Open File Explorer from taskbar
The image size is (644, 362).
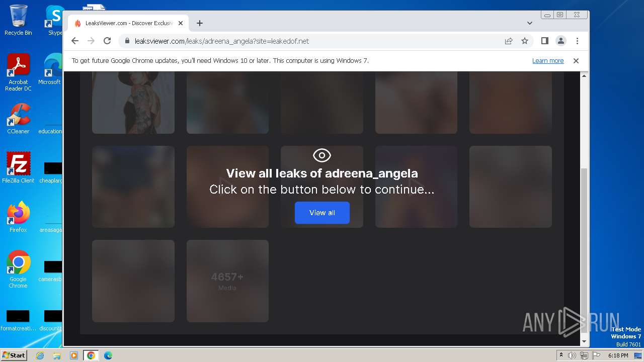(x=57, y=355)
